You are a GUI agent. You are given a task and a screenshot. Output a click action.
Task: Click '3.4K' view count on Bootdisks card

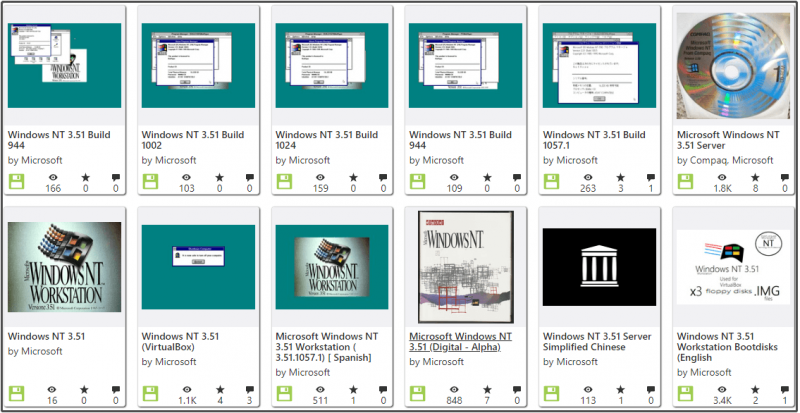coord(722,401)
